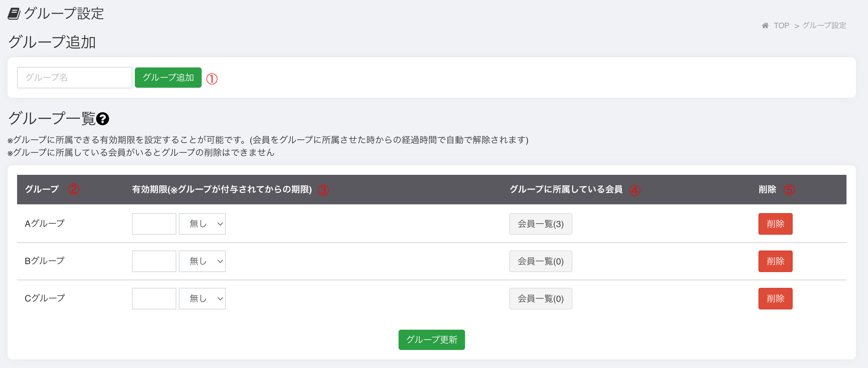Click the グループ column header
This screenshot has width=868, height=368.
(42, 189)
